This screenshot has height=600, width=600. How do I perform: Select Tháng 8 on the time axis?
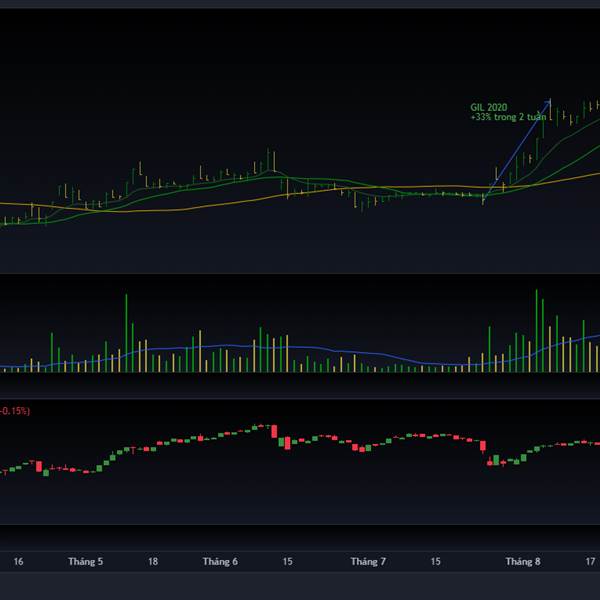522,562
